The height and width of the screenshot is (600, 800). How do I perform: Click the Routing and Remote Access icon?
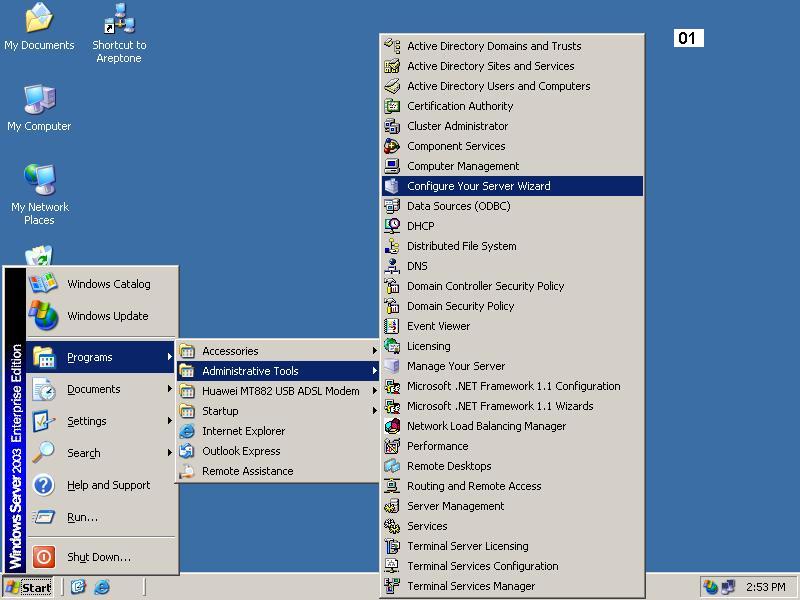(392, 486)
